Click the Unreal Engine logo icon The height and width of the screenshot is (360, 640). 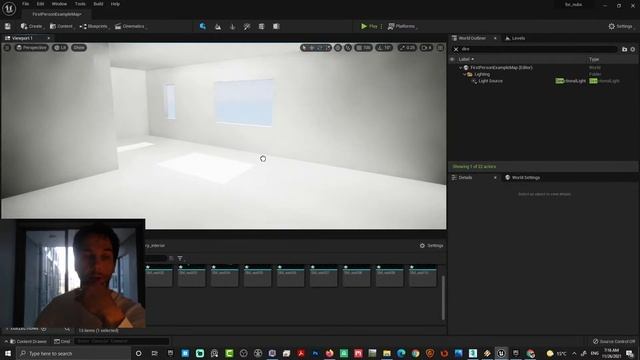click(9, 8)
